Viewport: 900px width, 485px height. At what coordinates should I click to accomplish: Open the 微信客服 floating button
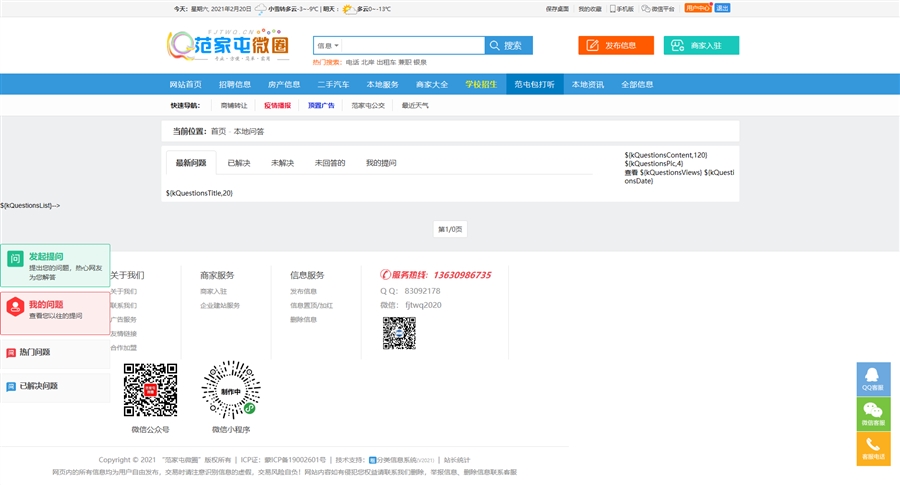tap(873, 413)
